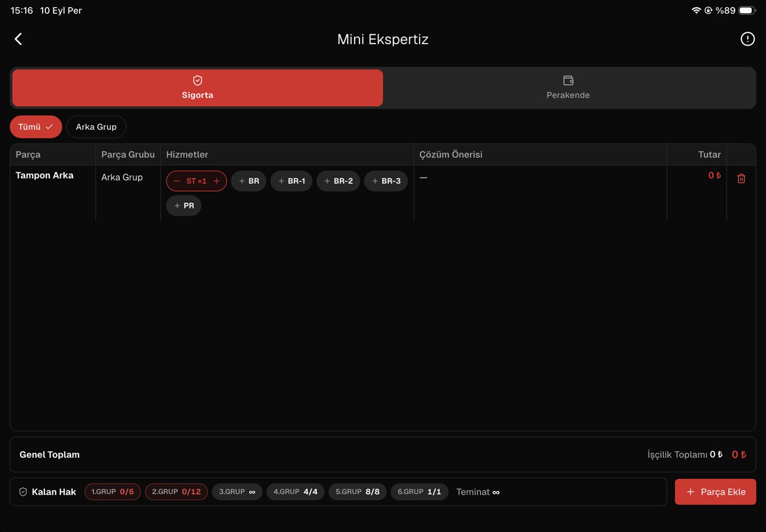
Task: Click the 0 ₺ amount in Tampon Arka row
Action: (x=715, y=176)
